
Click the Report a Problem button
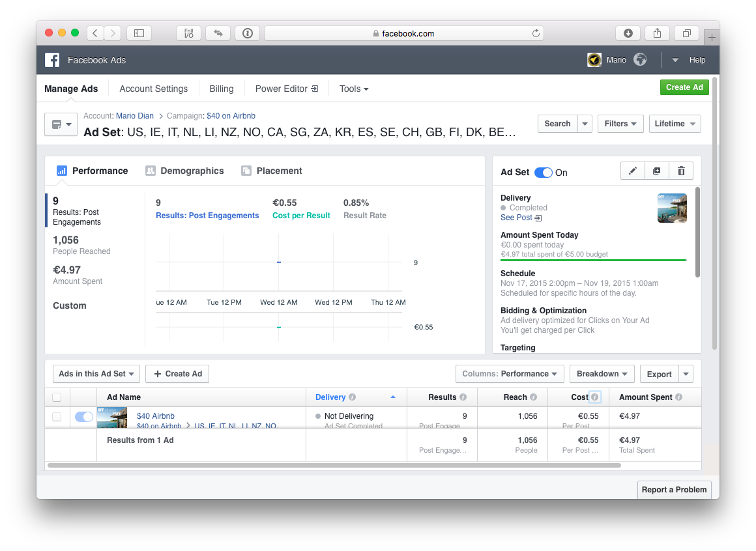[674, 489]
